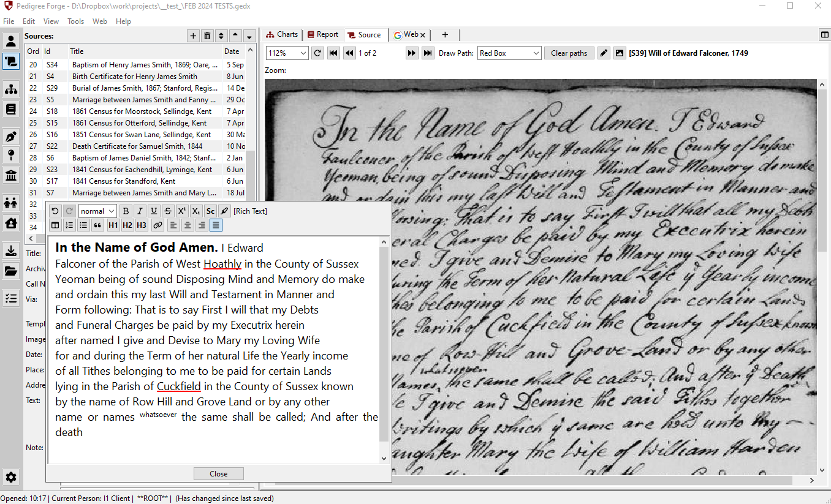Delete source using the trash icon

click(x=207, y=36)
